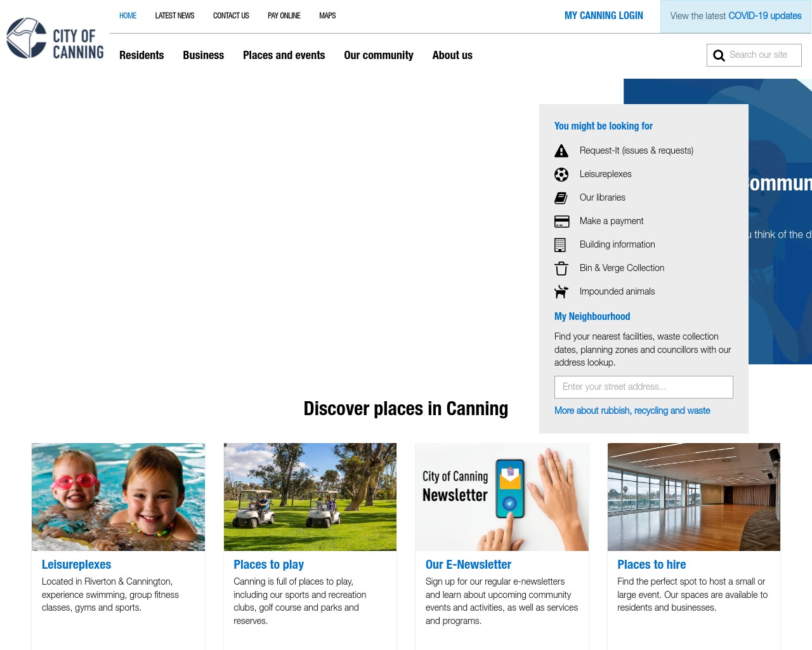
Task: Click the City of Canning logo
Action: [x=55, y=39]
